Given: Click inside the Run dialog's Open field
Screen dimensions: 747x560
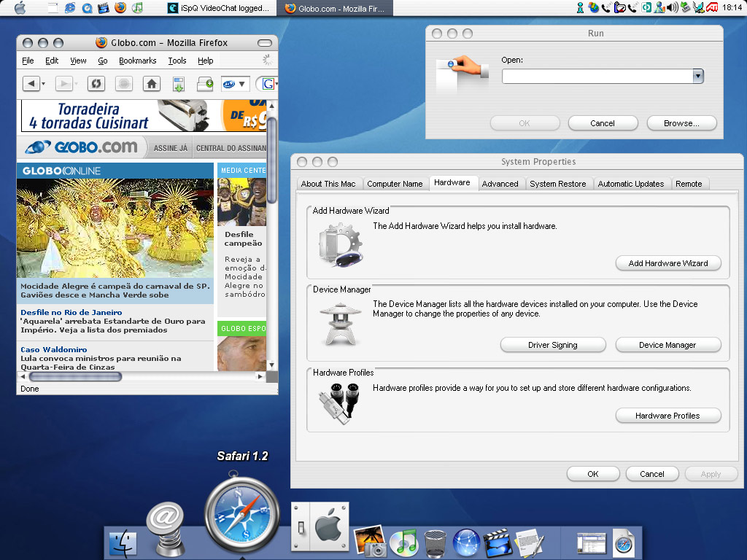Looking at the screenshot, I should coord(595,76).
